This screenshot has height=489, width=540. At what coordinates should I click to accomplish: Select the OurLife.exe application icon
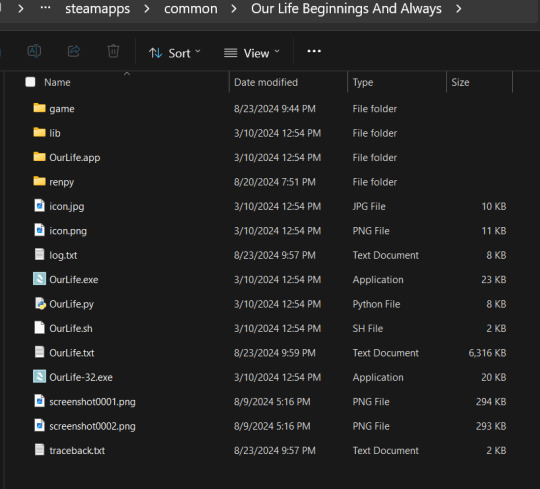[x=40, y=279]
